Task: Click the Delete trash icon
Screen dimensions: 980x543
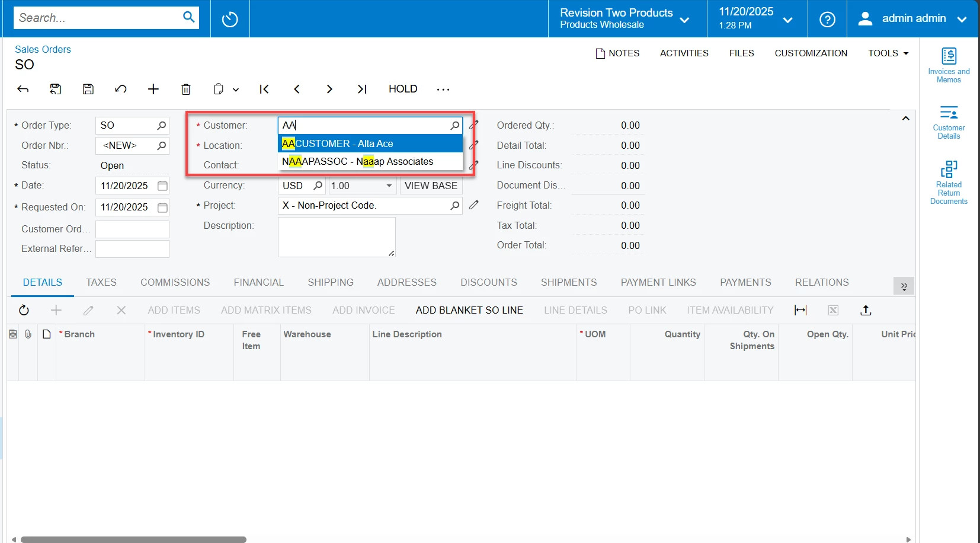Action: tap(186, 89)
